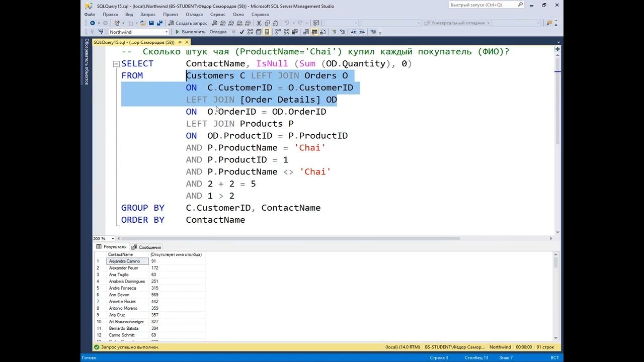
Task: Click the Results to File icon
Action: tap(324, 32)
